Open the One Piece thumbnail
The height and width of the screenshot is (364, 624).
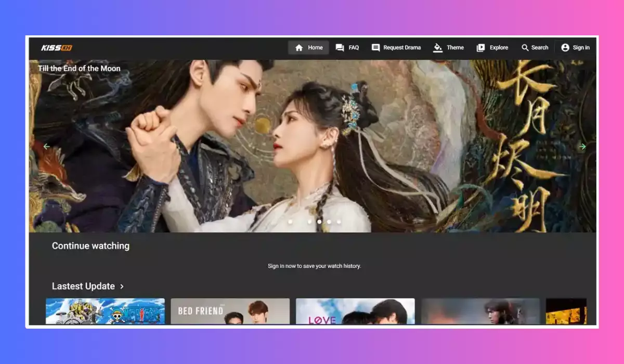(x=105, y=311)
